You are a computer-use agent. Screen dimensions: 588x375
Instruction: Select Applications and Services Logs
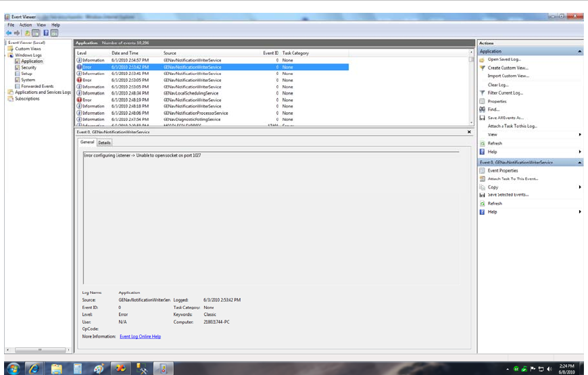tap(43, 93)
